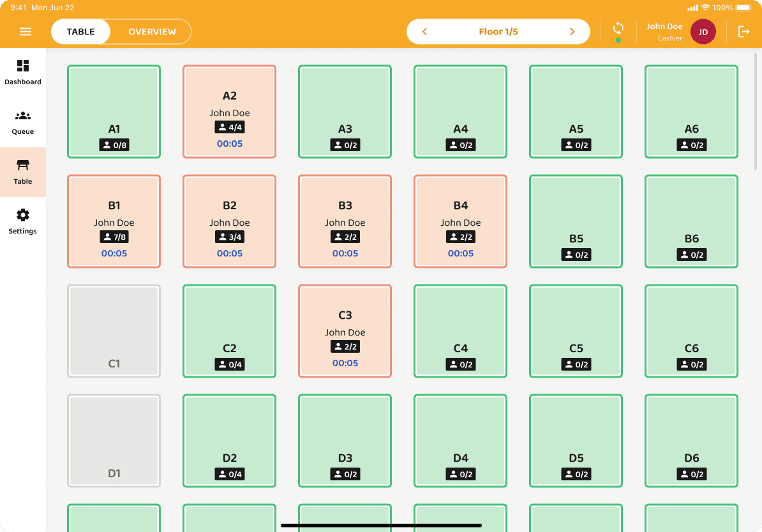Open occupied table B1
762x532 pixels.
click(x=114, y=221)
